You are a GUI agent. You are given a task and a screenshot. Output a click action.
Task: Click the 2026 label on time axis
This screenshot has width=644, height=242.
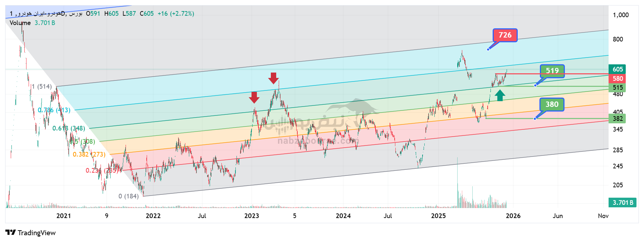pos(513,216)
